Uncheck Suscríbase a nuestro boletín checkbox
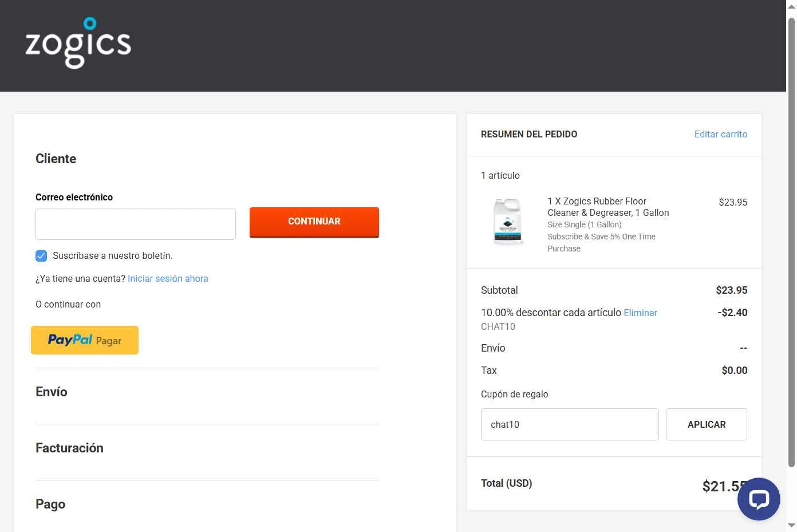The height and width of the screenshot is (532, 797). [41, 256]
